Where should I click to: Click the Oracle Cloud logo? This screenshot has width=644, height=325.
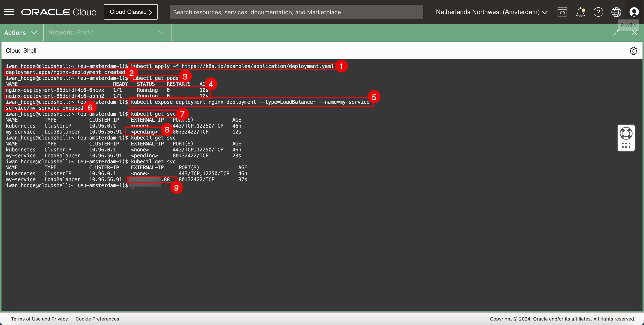point(59,12)
